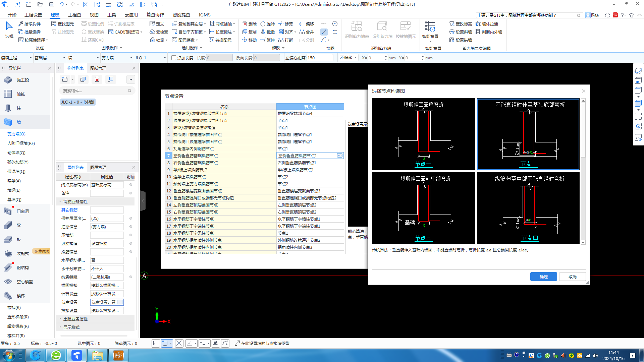This screenshot has height=362, width=644.
Task: Click the 删除 delete tool in ribbon
Action: point(250,24)
